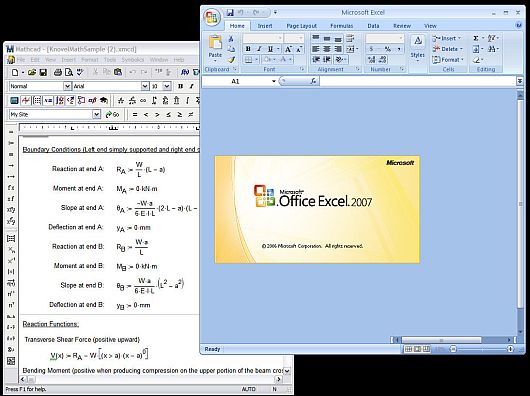
Task: Click the AutoSum sigma icon in Editing
Action: click(x=476, y=38)
